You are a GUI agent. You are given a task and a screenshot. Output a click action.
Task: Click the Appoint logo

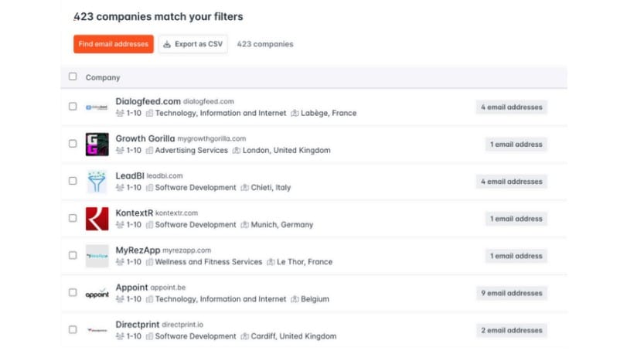[97, 293]
